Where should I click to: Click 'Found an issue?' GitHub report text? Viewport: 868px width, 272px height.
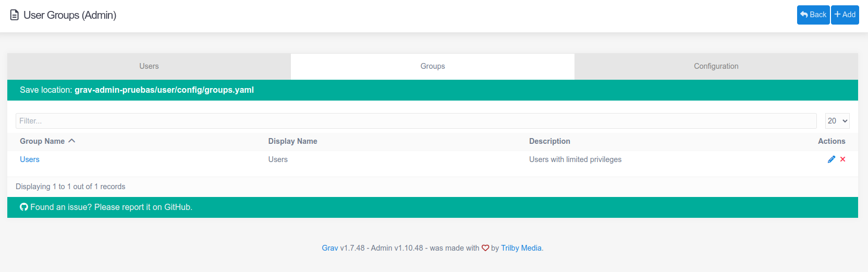click(x=111, y=207)
